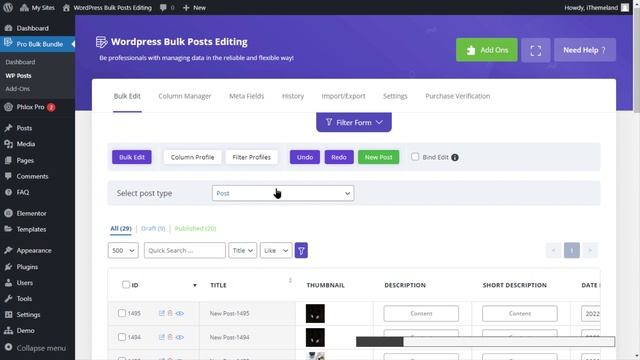This screenshot has height=360, width=640.
Task: Check the select-all ID checkbox
Action: pos(126,284)
